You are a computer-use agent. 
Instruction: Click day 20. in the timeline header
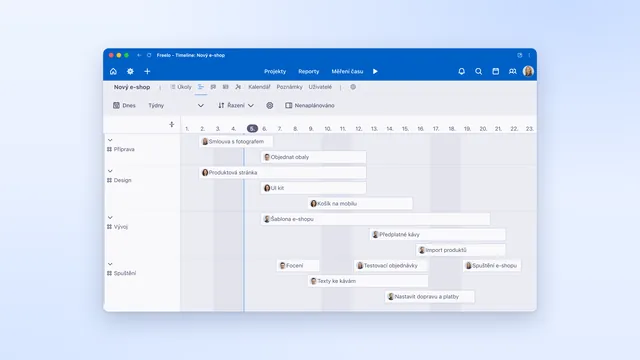[483, 129]
